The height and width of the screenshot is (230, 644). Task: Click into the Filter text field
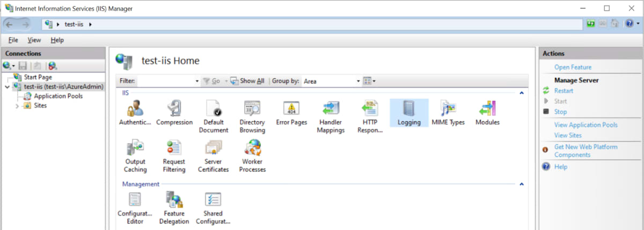(x=165, y=81)
